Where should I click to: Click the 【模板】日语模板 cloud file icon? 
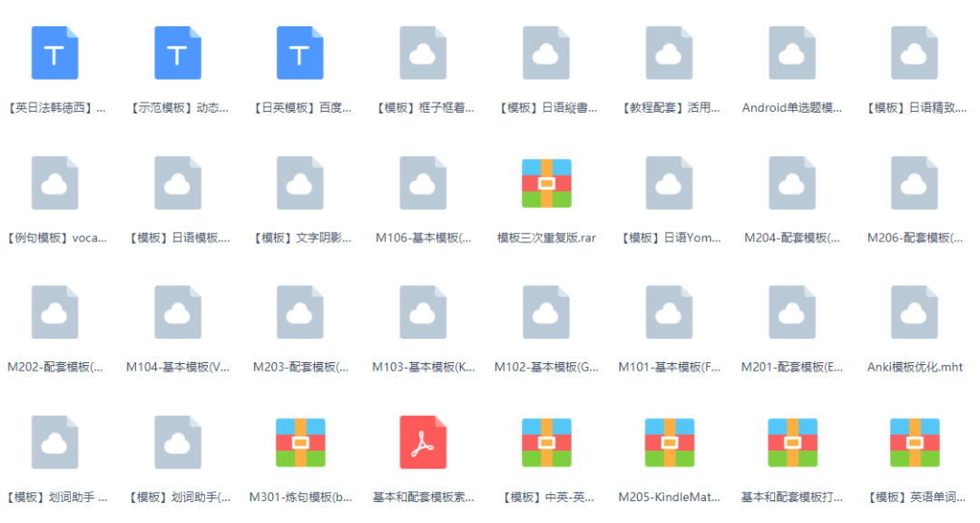click(178, 183)
